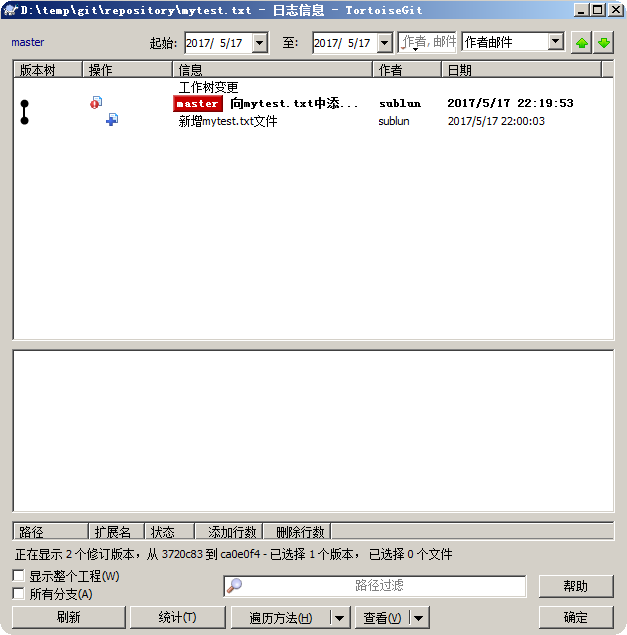
Task: Click the modified file action icon on master row
Action: click(96, 103)
